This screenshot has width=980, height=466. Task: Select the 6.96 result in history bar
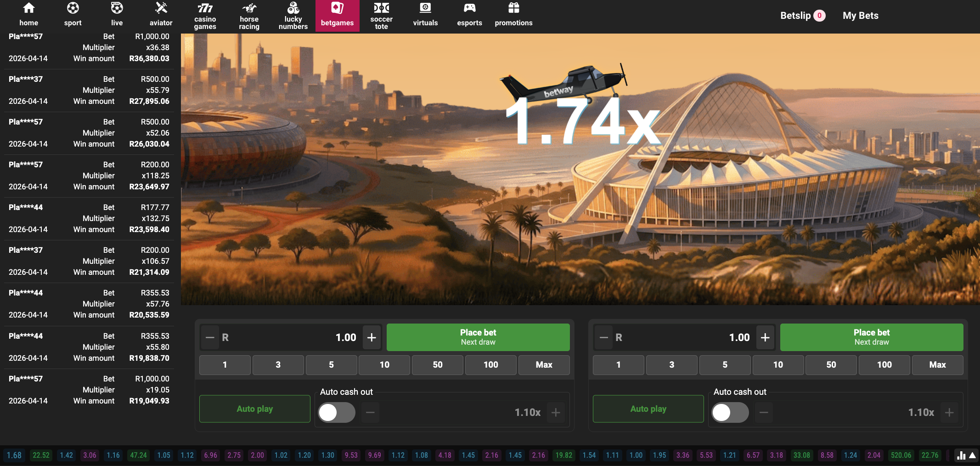211,455
